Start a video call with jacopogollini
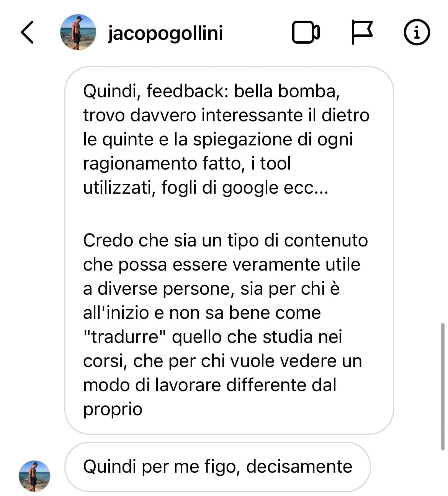This screenshot has height=496, width=448. coord(306,32)
